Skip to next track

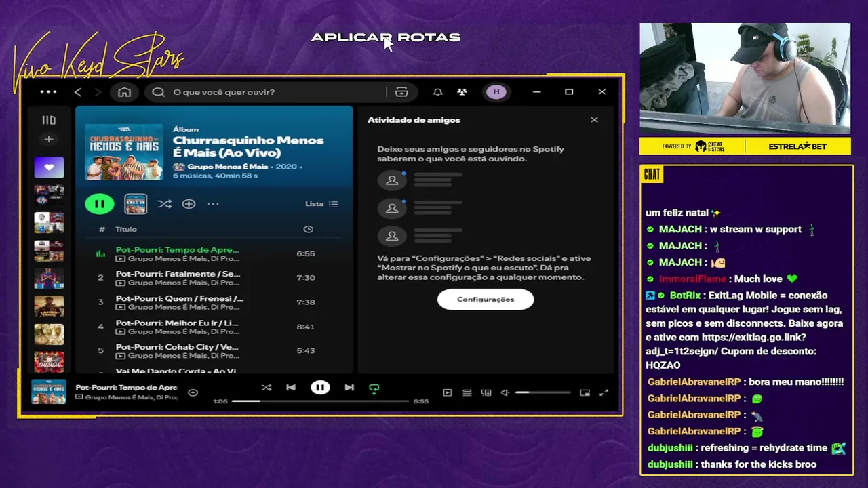349,388
